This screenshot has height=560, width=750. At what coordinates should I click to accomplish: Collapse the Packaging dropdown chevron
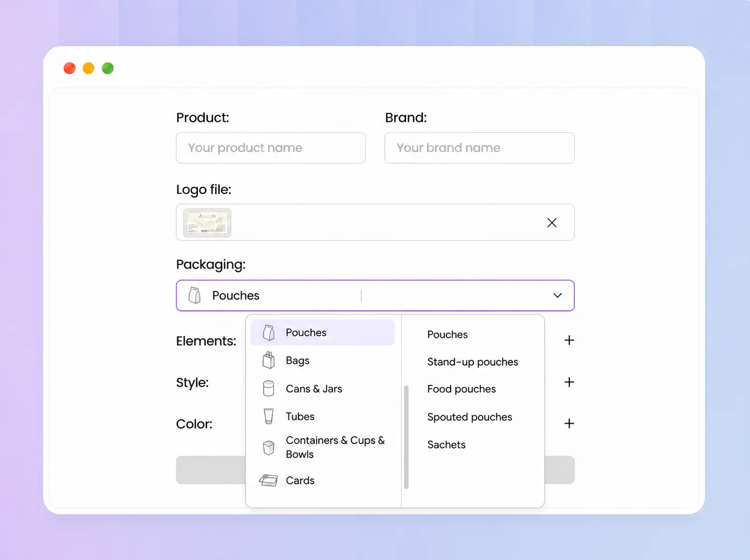pos(558,295)
